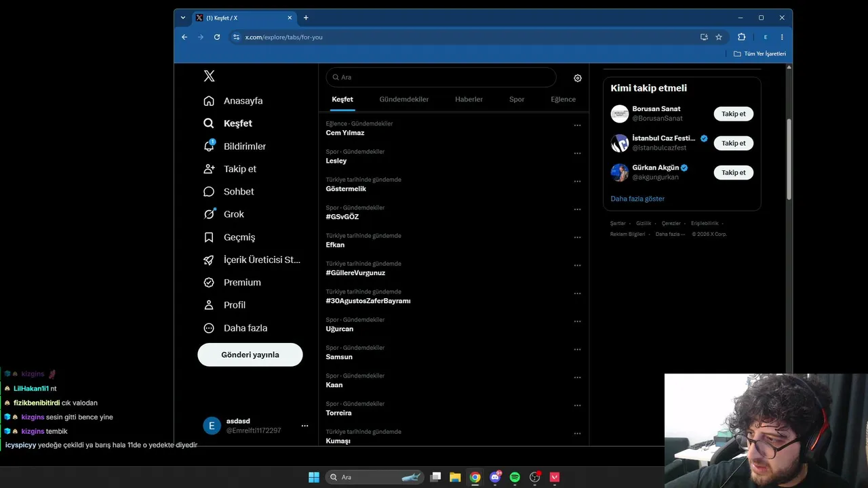
Task: Open Keşfet in the left sidebar
Action: pyautogui.click(x=228, y=123)
